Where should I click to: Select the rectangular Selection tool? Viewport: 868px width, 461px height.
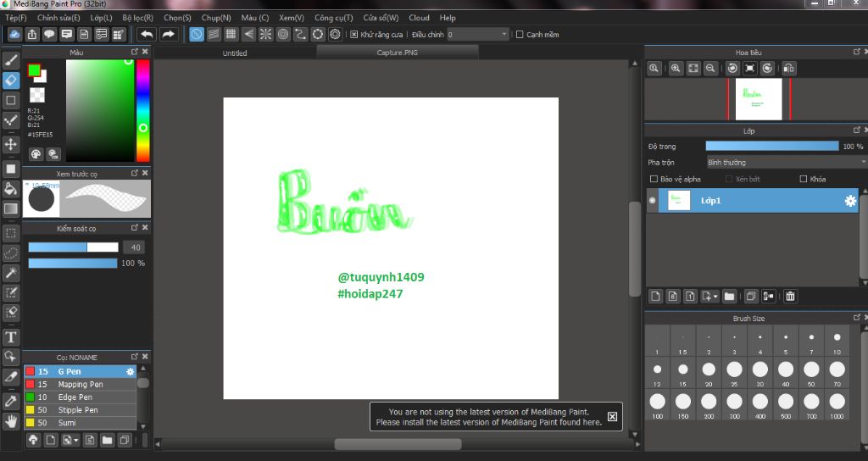click(10, 233)
